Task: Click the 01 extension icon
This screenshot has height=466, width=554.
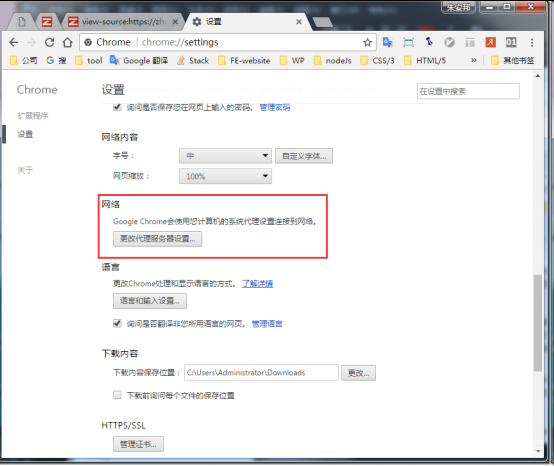Action: [x=511, y=42]
